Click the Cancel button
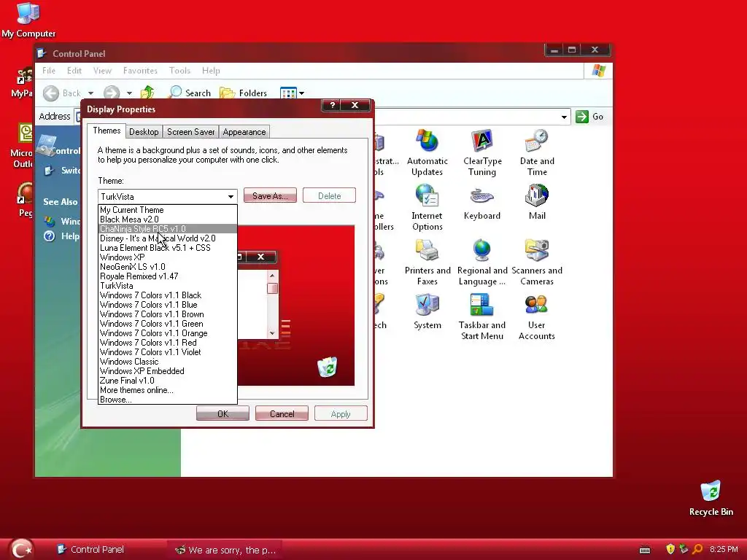 (282, 413)
